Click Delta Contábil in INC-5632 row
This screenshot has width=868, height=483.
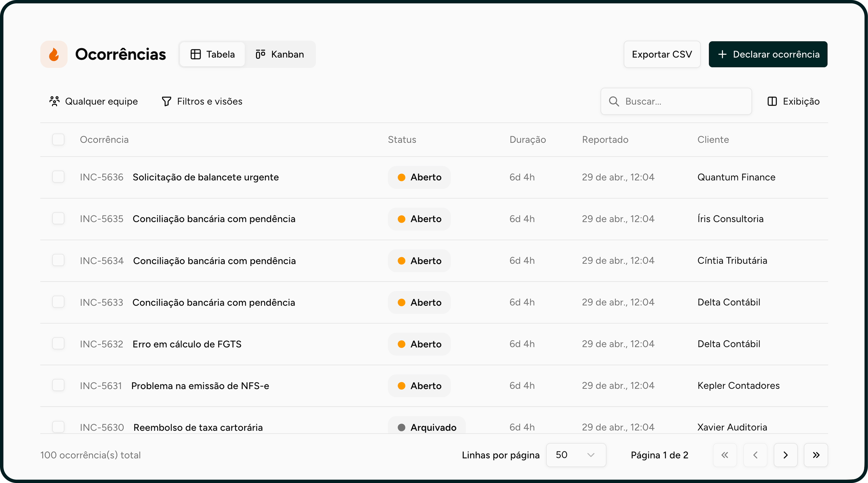point(729,344)
